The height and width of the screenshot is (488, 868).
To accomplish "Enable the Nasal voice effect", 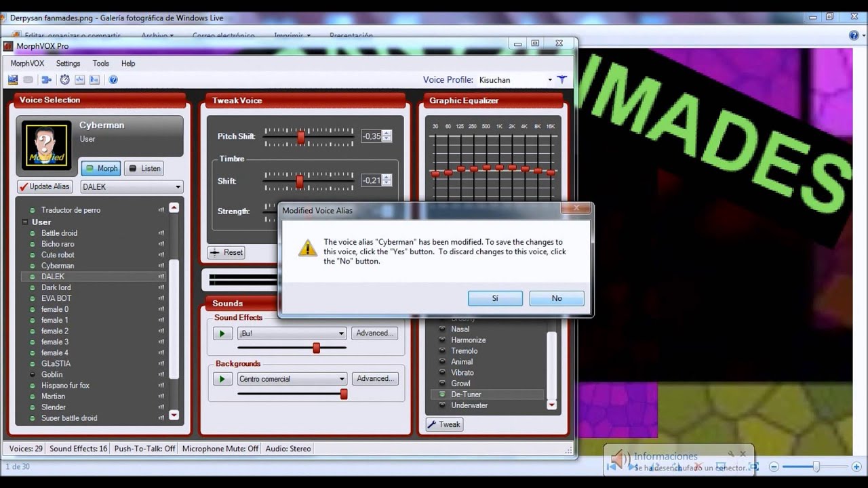I will [x=442, y=329].
